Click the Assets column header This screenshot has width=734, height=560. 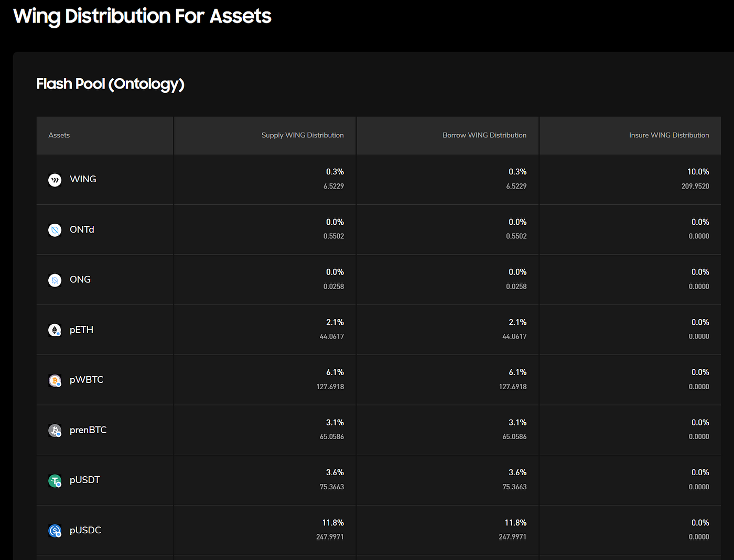pos(59,135)
